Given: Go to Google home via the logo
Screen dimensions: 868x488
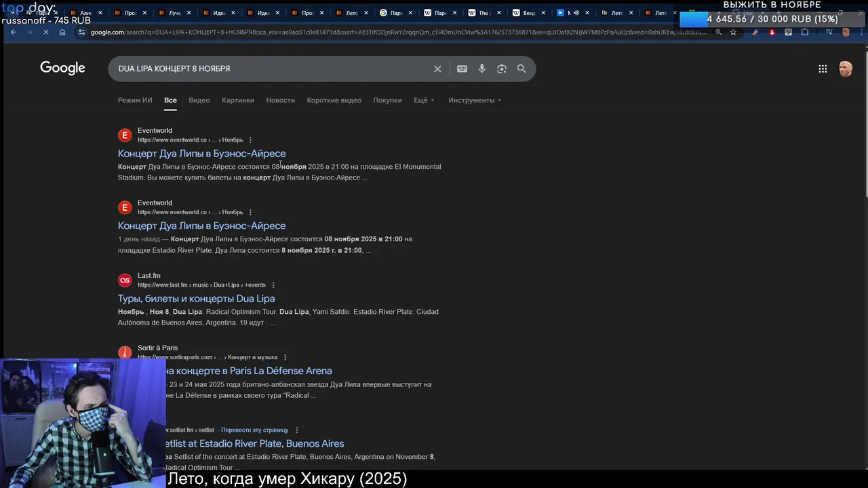Looking at the screenshot, I should pos(62,68).
